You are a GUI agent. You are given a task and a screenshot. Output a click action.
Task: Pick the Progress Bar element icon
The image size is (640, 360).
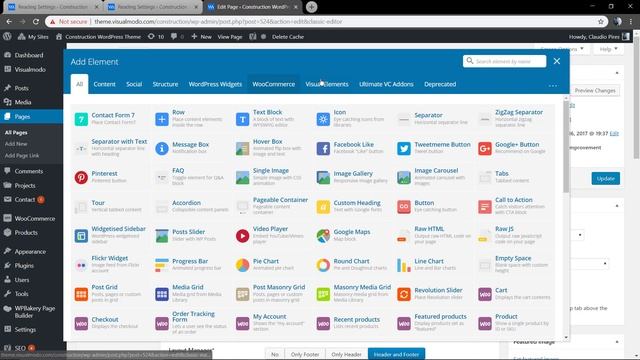click(x=162, y=265)
